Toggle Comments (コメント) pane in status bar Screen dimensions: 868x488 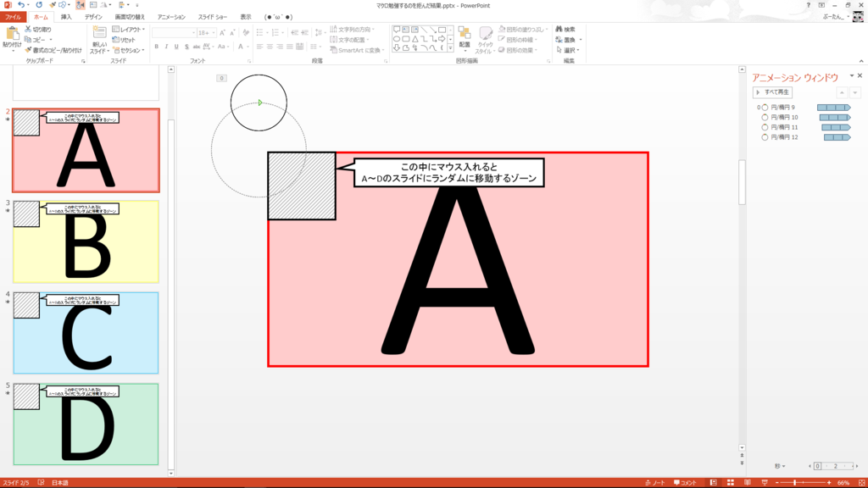coord(685,482)
